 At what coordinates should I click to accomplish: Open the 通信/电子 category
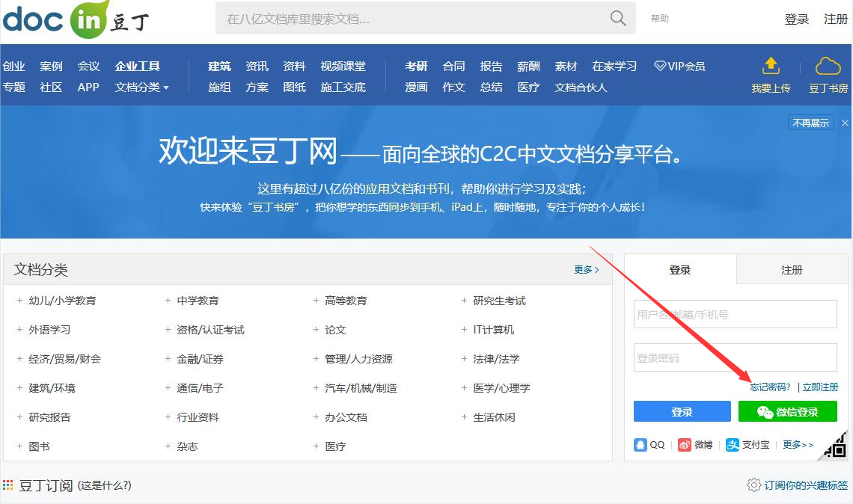coord(201,388)
